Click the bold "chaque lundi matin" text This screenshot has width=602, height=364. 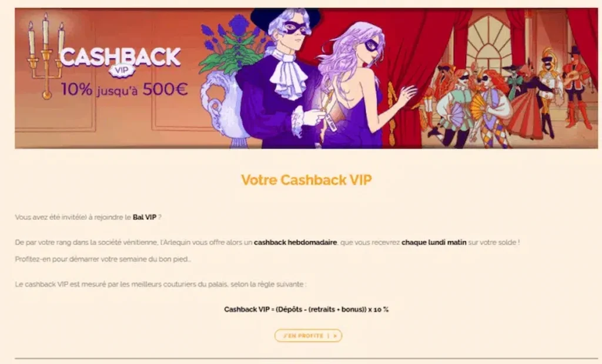(x=434, y=242)
